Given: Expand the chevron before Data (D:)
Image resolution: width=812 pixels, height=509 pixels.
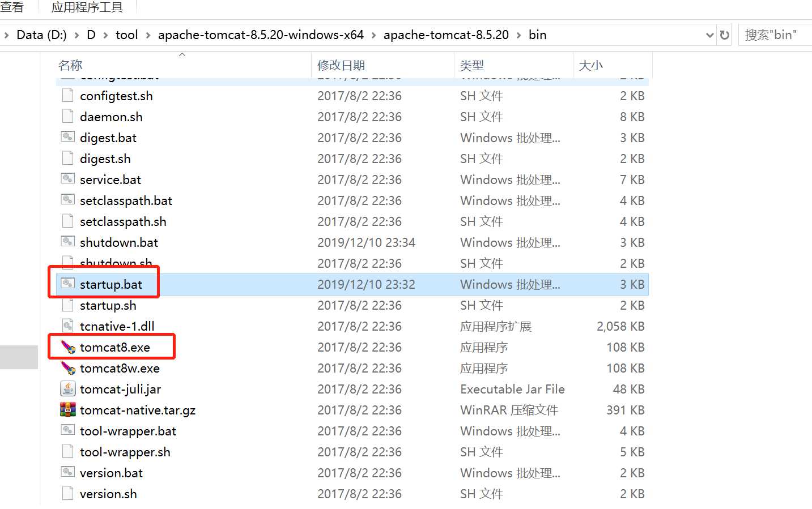Looking at the screenshot, I should point(6,35).
